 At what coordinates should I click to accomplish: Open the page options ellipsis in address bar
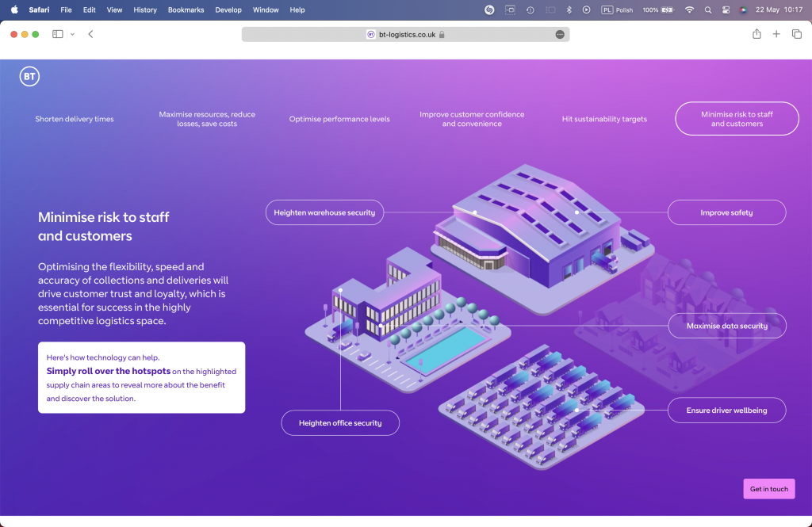pyautogui.click(x=560, y=34)
